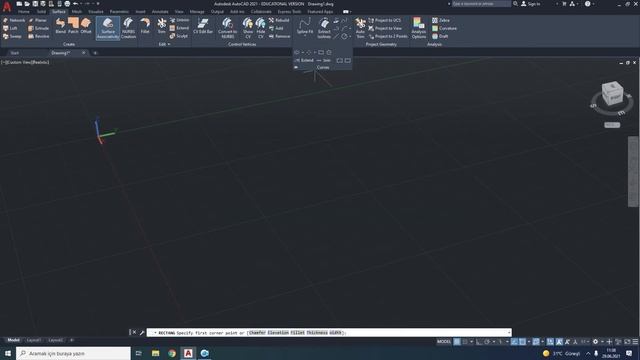Click the Undo arrow in Quick Access toolbar
640x360 pixels.
[x=76, y=4]
